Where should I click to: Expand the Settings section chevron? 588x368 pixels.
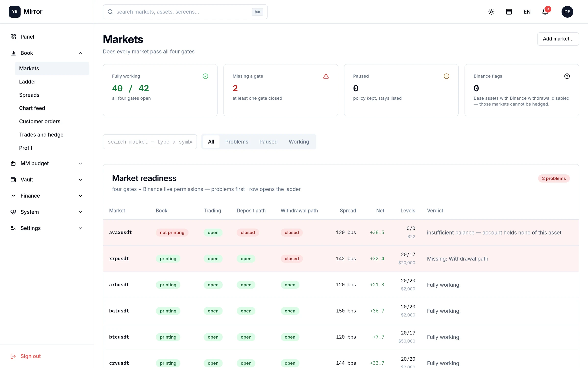80,228
